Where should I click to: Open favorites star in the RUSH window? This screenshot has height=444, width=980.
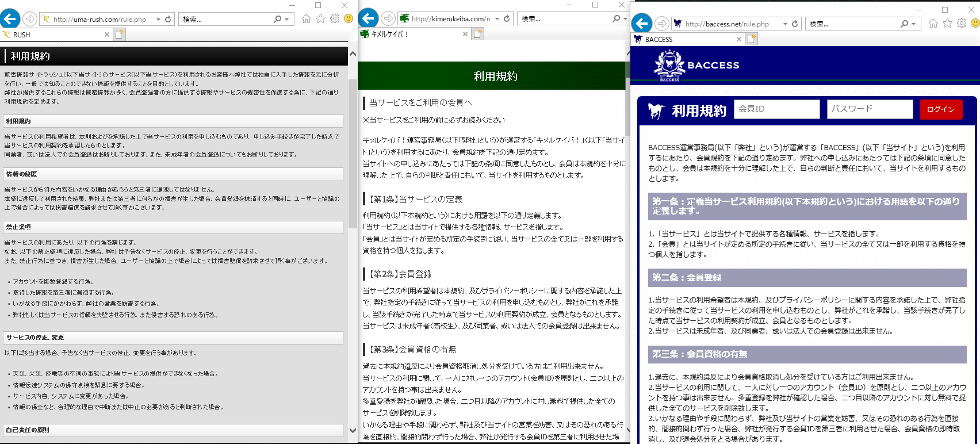[320, 18]
